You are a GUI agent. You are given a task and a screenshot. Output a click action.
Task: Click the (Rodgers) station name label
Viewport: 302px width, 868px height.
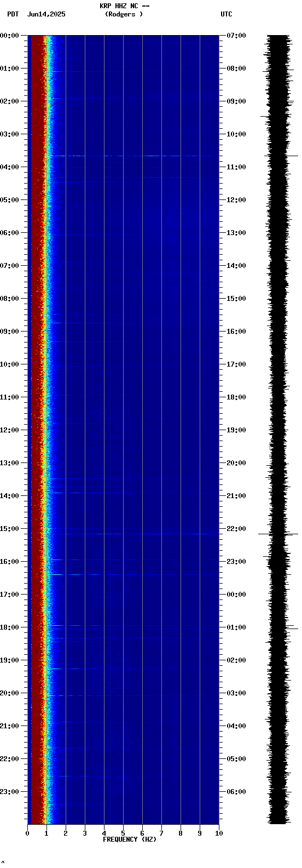(124, 14)
